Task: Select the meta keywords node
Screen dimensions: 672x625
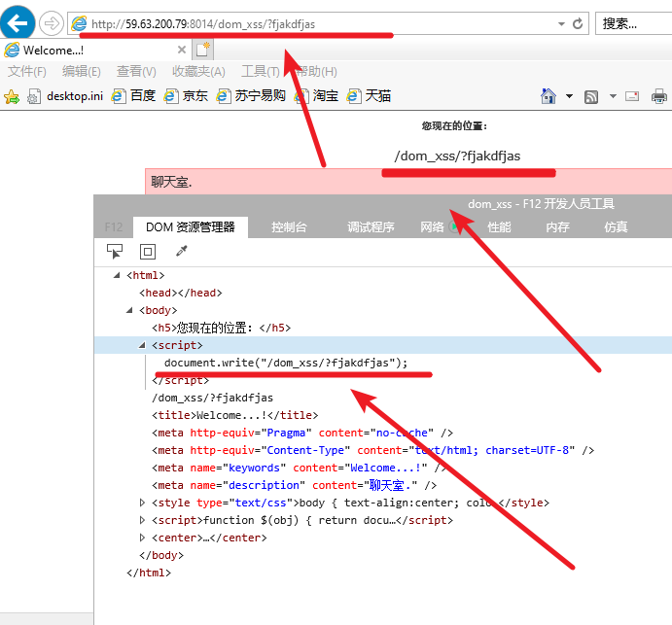Action: pyautogui.click(x=300, y=468)
